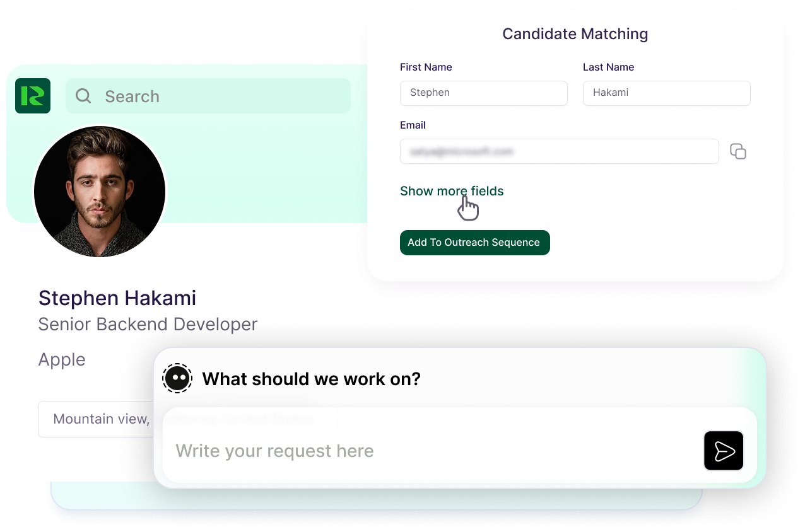The image size is (805, 532).
Task: Click the 'What should we work on?' heading
Action: [x=311, y=379]
